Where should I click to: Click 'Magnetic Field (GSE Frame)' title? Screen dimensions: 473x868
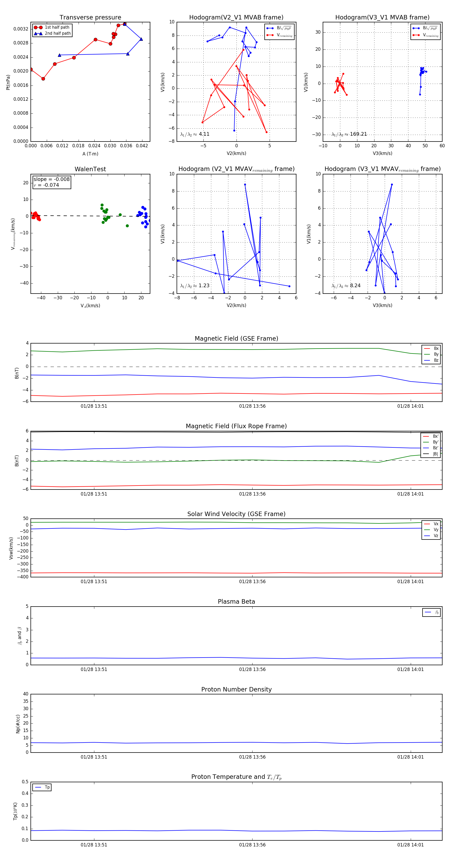coord(236,339)
